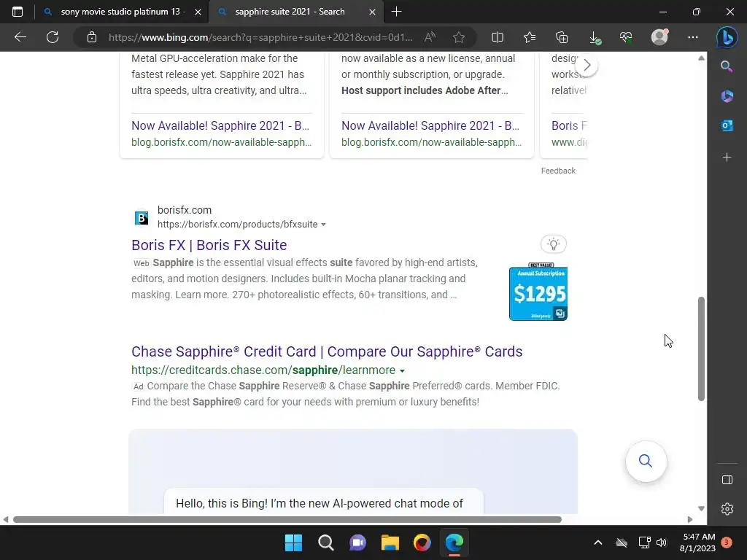Click the floating search magnifier button
The image size is (747, 560).
pyautogui.click(x=646, y=461)
